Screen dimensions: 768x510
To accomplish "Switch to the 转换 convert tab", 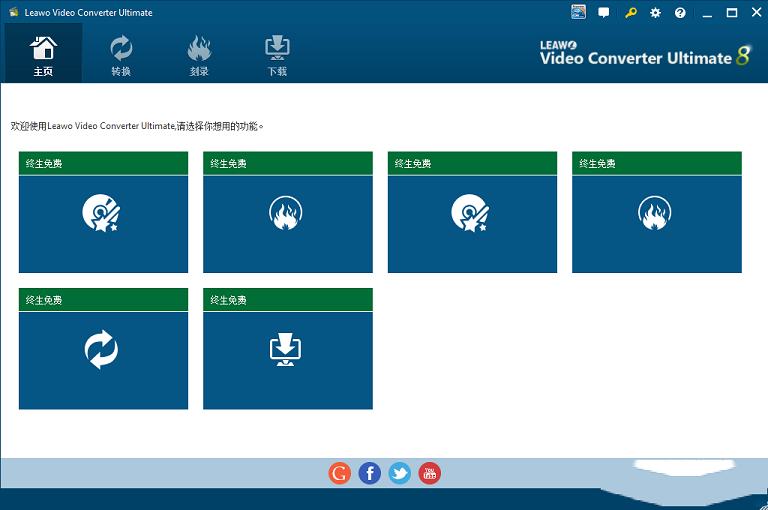I will [121, 53].
